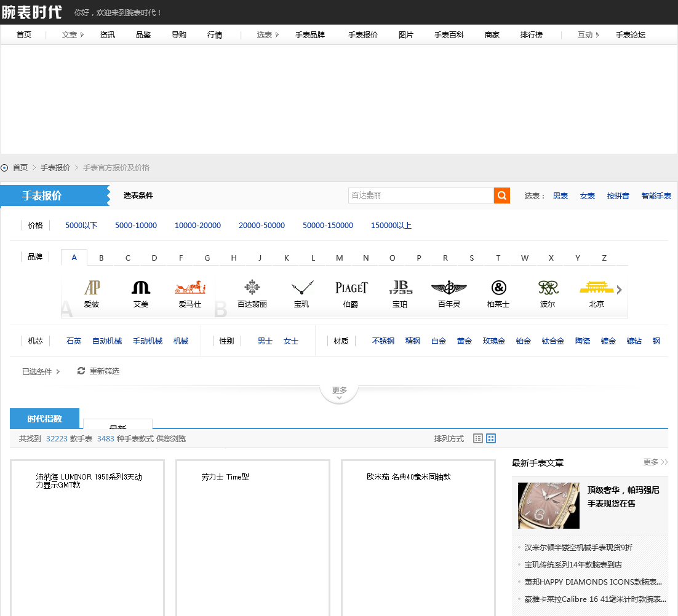Expand the 互动 navigation group

click(x=589, y=34)
